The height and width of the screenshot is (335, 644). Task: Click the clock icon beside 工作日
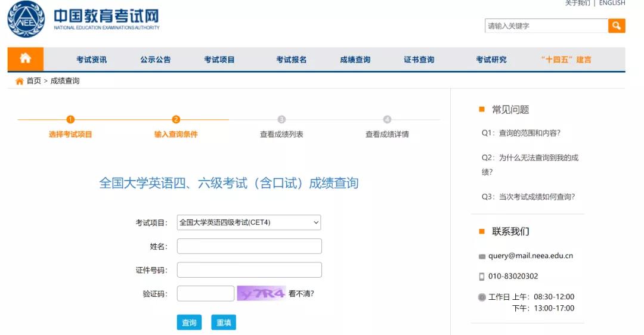coord(482,297)
